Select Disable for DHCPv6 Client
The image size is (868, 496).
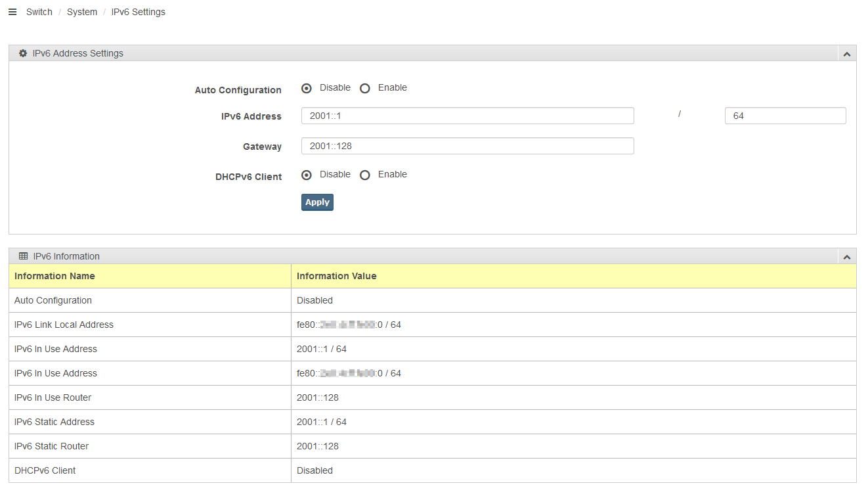[x=307, y=175]
